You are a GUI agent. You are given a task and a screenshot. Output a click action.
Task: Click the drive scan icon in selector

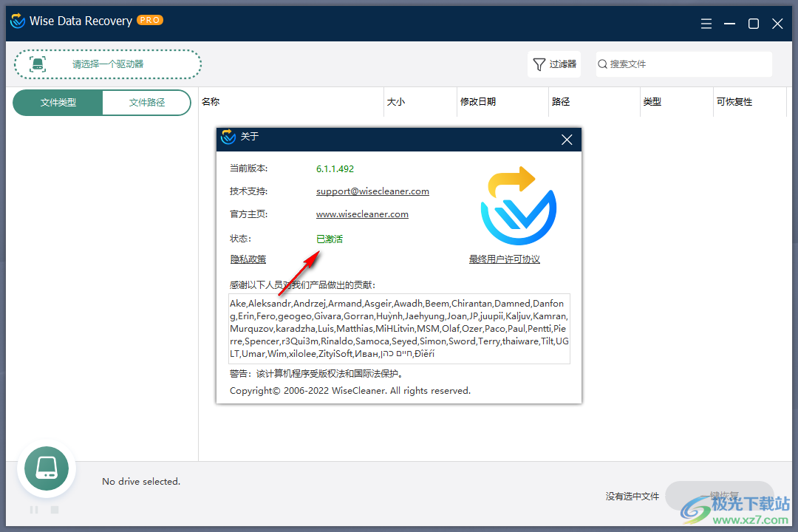tap(38, 64)
